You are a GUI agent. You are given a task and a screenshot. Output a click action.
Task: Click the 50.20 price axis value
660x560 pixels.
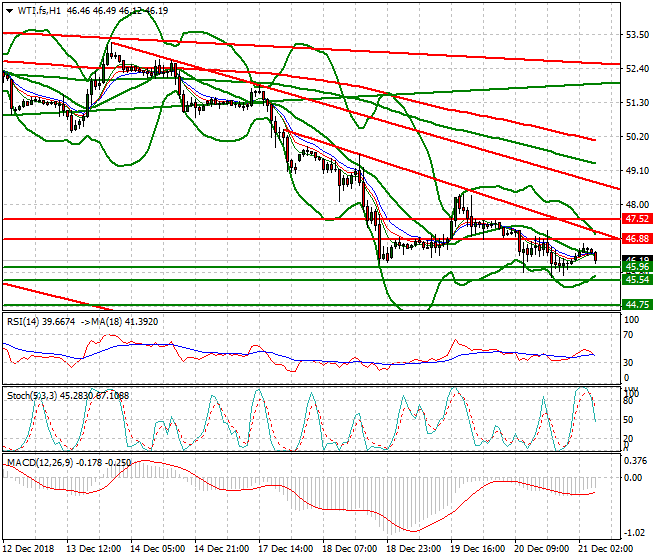pos(637,136)
